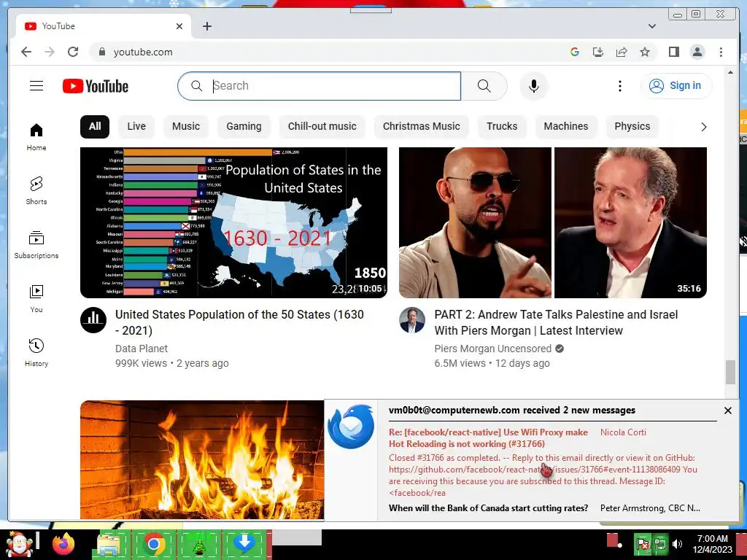This screenshot has width=747, height=560.
Task: Close the Thunderbird new messages notification
Action: [x=727, y=411]
